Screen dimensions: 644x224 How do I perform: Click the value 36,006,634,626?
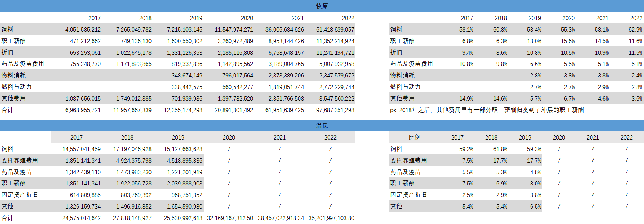coord(285,30)
